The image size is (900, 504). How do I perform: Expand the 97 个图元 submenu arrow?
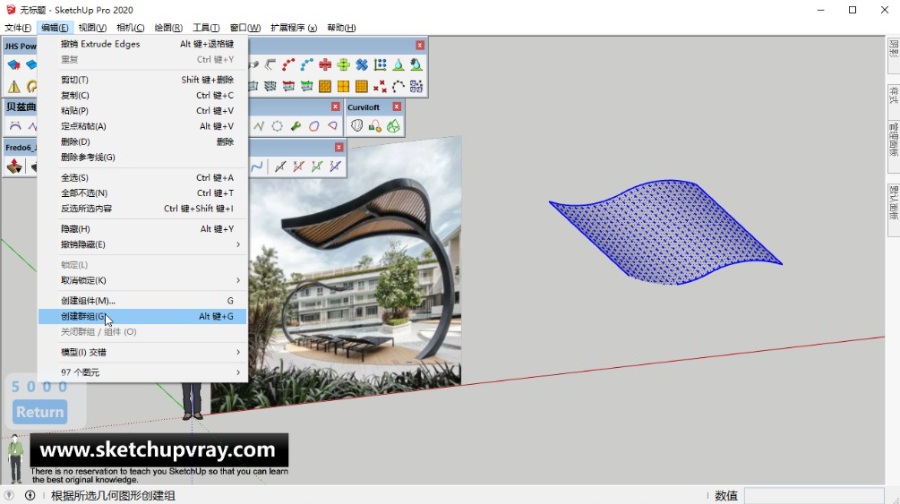(238, 372)
